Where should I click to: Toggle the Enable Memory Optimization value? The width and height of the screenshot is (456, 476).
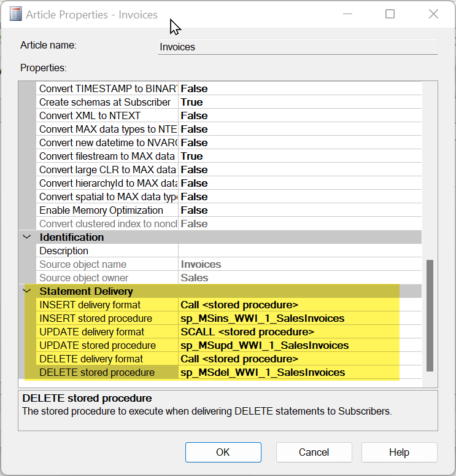coord(299,210)
